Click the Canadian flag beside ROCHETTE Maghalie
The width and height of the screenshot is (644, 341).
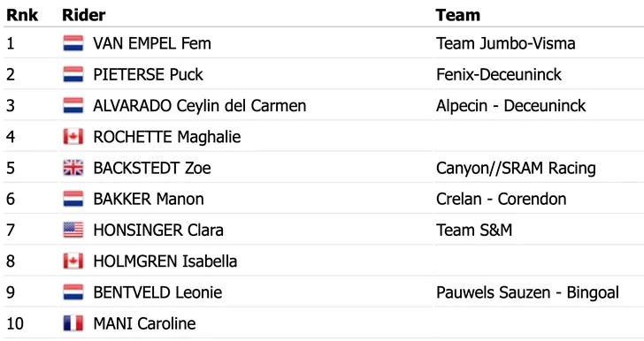tap(73, 137)
